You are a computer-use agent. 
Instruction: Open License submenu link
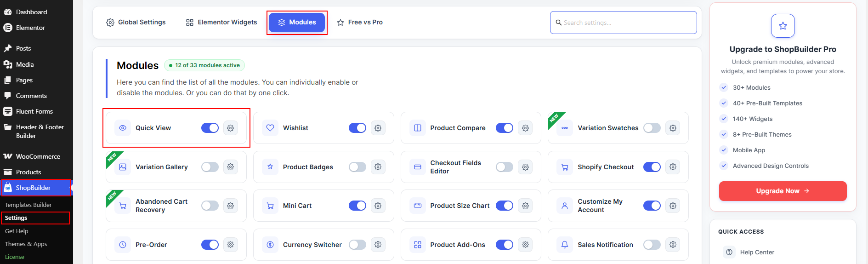[x=14, y=257]
